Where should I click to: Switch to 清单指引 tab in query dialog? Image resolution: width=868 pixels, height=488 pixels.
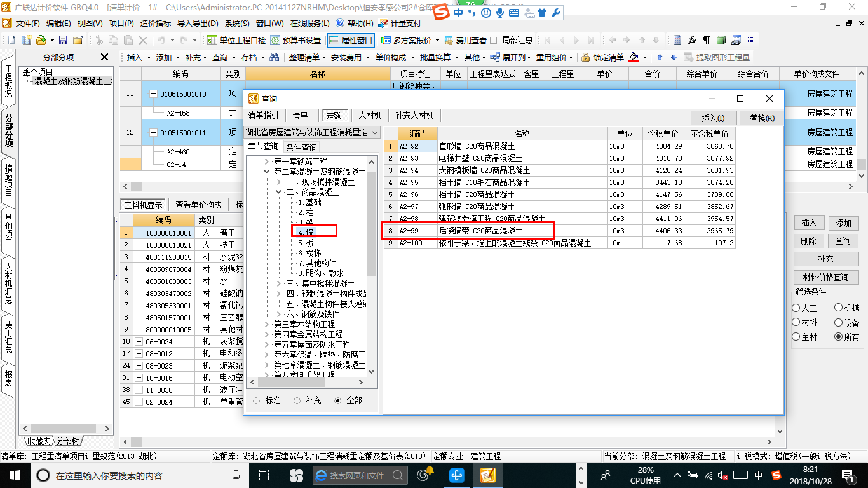(x=263, y=115)
